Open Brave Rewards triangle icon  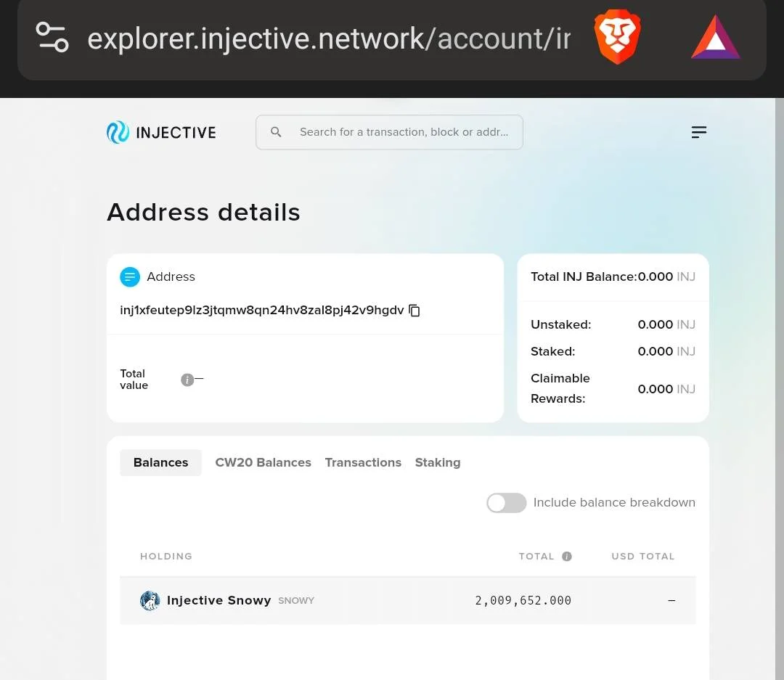coord(716,38)
